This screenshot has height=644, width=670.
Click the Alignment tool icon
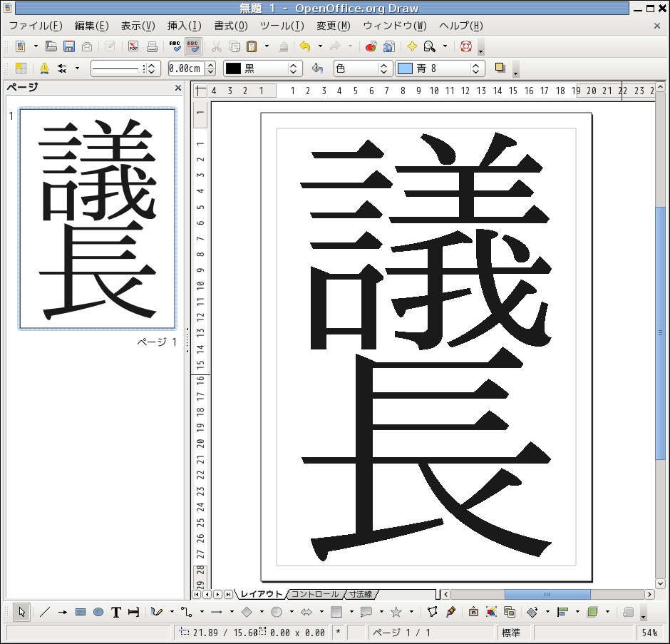[563, 612]
